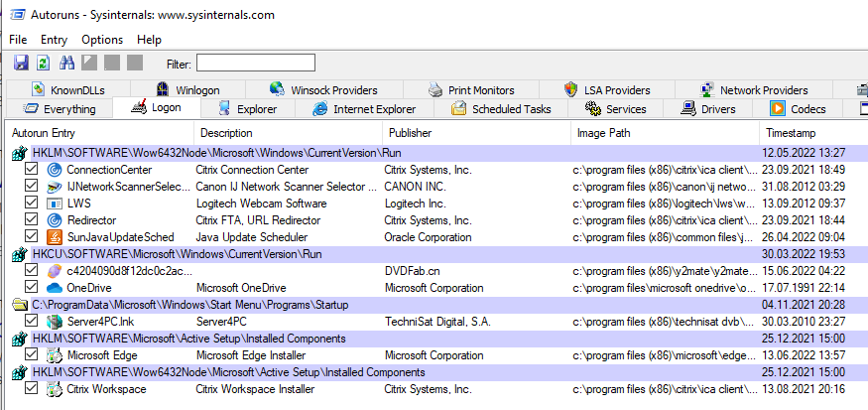Image resolution: width=868 pixels, height=410 pixels.
Task: Switch to the Explorer tab
Action: coord(247,109)
